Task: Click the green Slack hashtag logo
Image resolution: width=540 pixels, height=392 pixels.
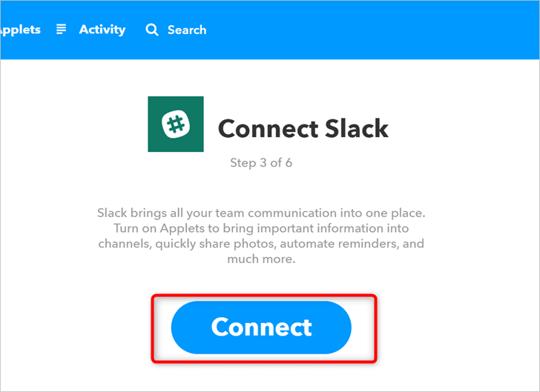Action: click(176, 124)
